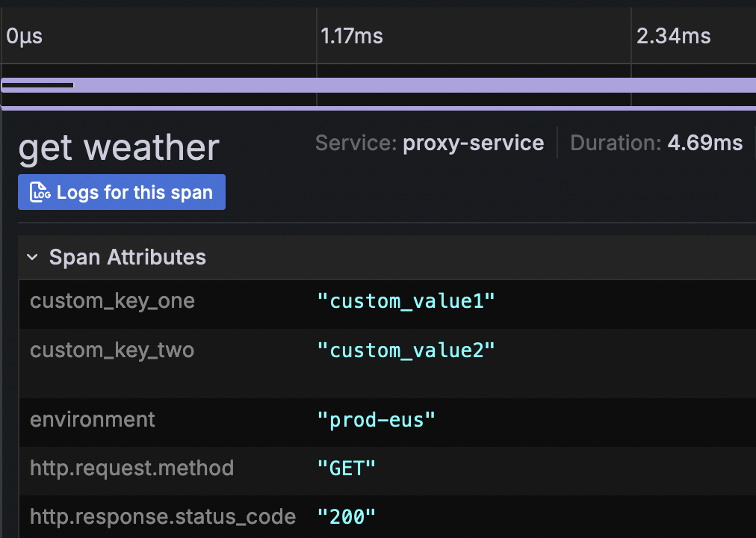Click the Span Attributes section header text

pos(127,258)
